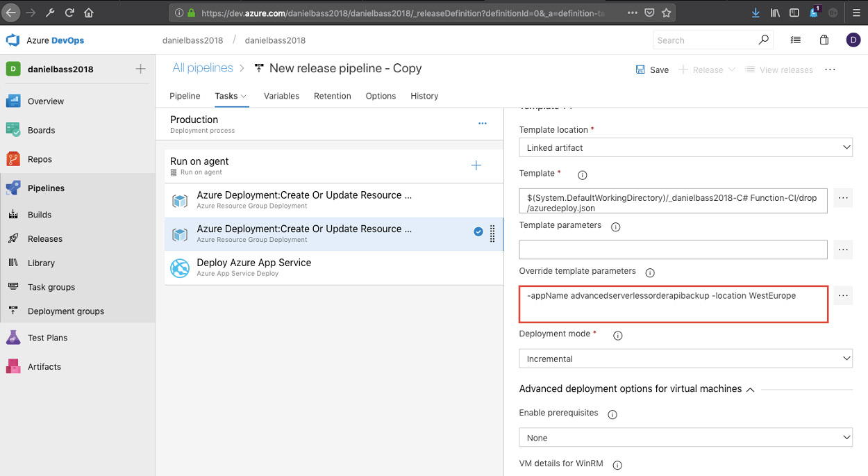Select the Run on agent job
The width and height of the screenshot is (868, 476).
(334, 167)
